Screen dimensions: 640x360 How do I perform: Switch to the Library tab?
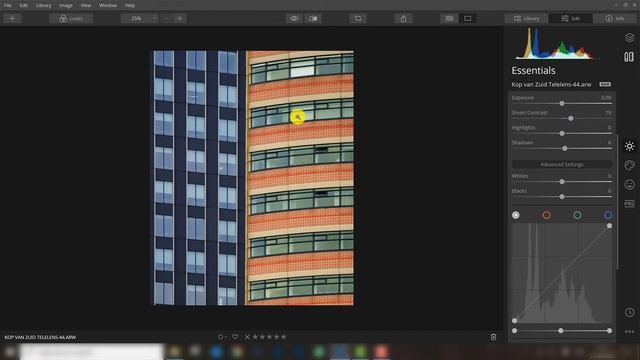[x=527, y=18]
